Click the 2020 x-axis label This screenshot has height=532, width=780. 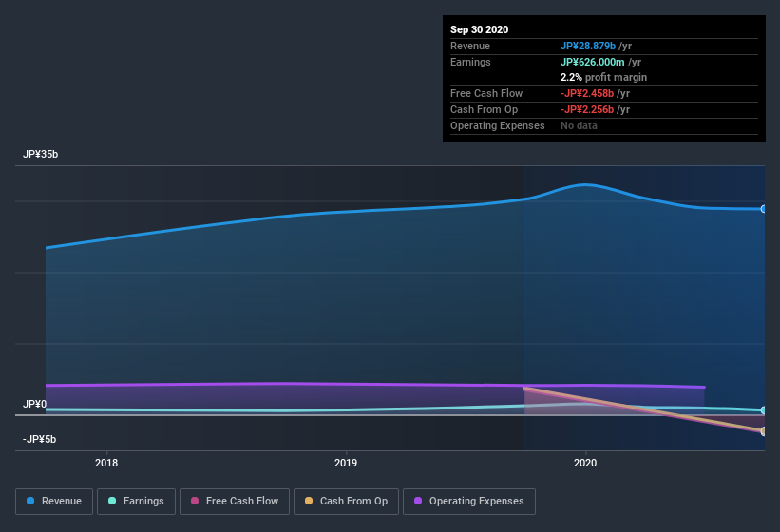click(585, 463)
